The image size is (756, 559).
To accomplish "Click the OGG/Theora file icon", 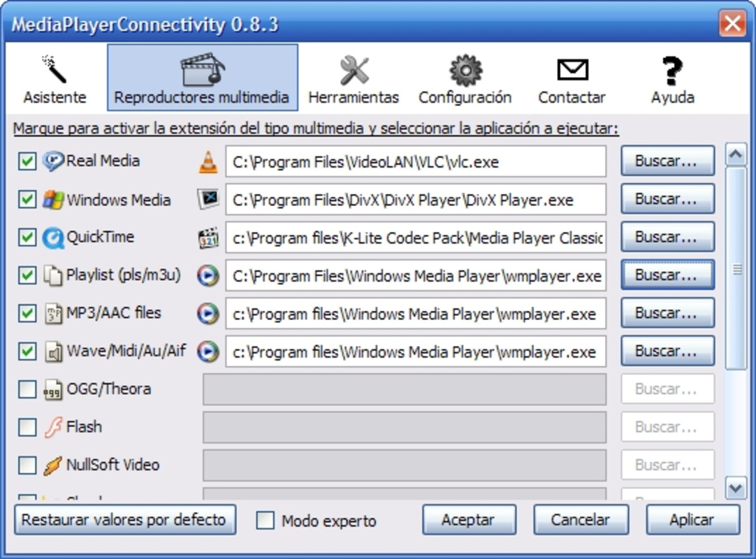I will (52, 390).
